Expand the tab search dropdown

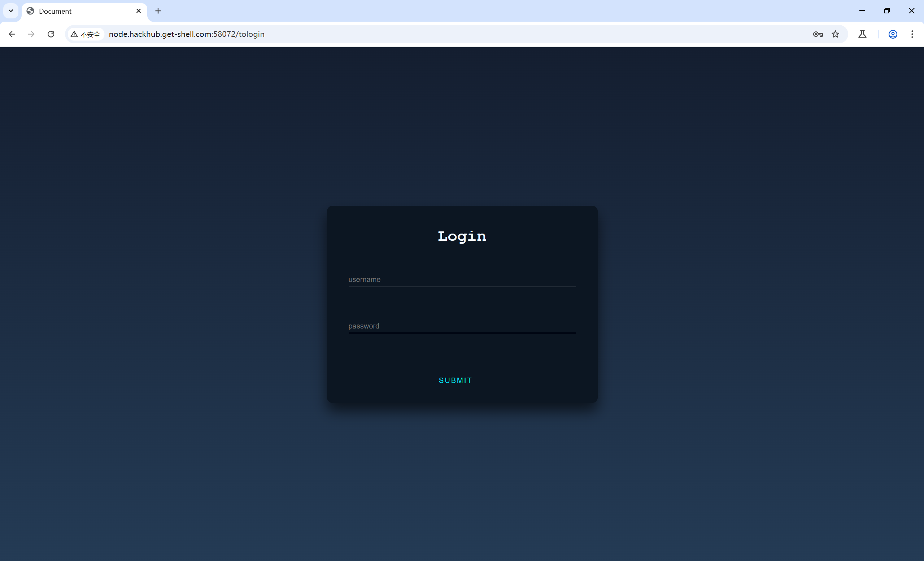tap(11, 11)
